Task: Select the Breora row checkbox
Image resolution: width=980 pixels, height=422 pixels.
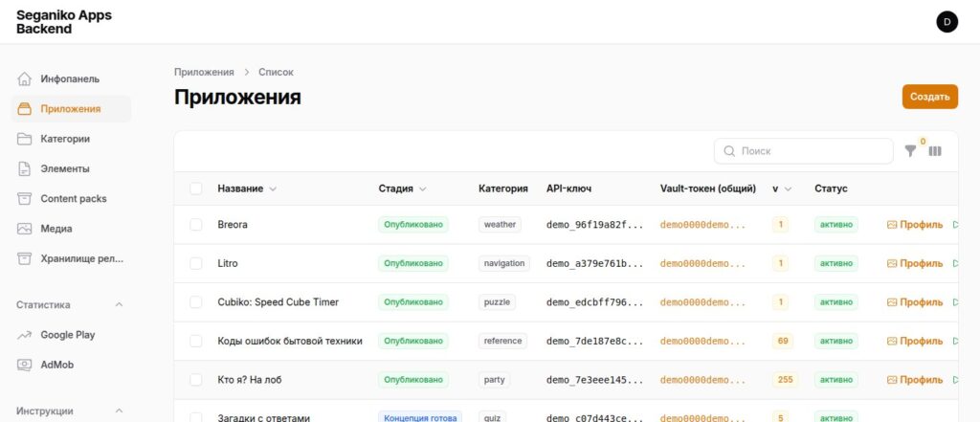Action: tap(196, 225)
